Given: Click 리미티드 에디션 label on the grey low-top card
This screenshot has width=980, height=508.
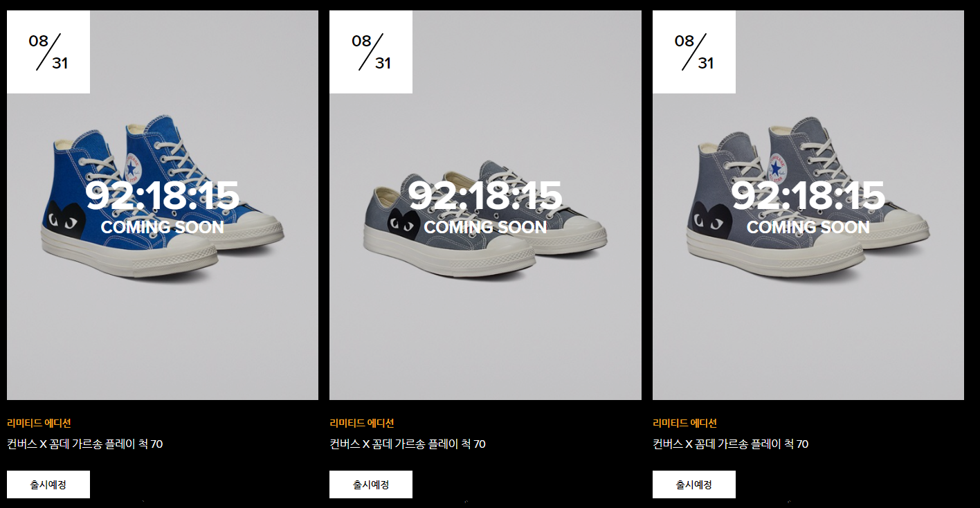Looking at the screenshot, I should (x=362, y=423).
